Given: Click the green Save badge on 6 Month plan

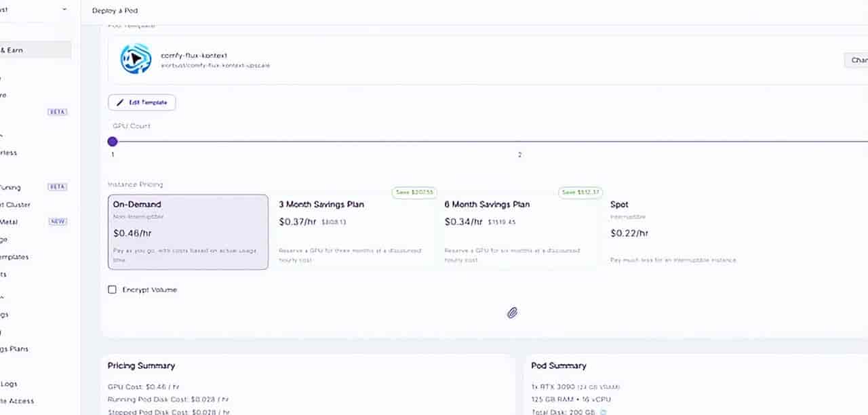Looking at the screenshot, I should point(580,193).
